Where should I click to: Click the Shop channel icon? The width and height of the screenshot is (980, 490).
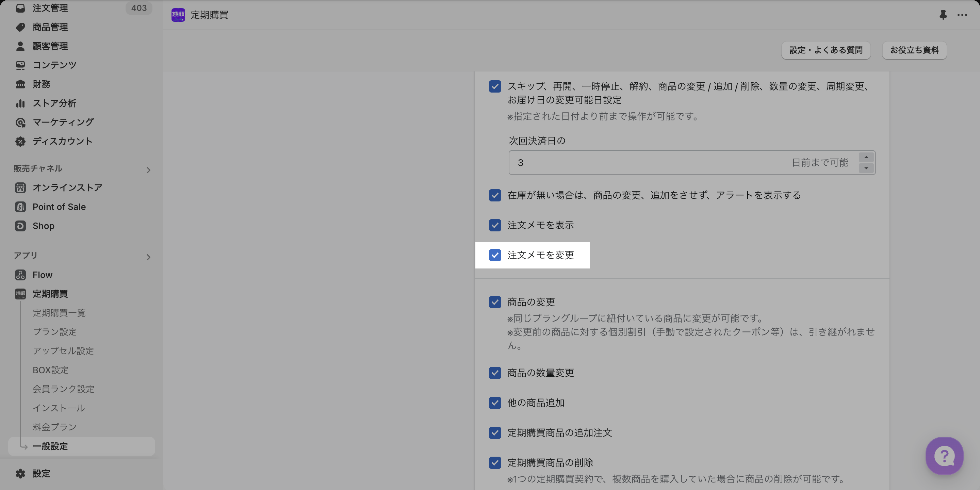(20, 226)
